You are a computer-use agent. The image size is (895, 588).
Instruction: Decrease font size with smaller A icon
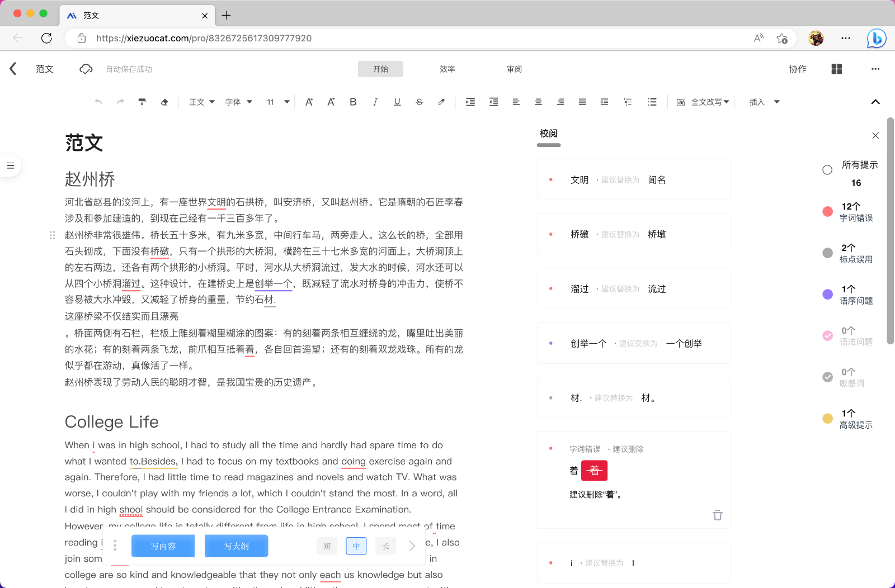pos(331,102)
